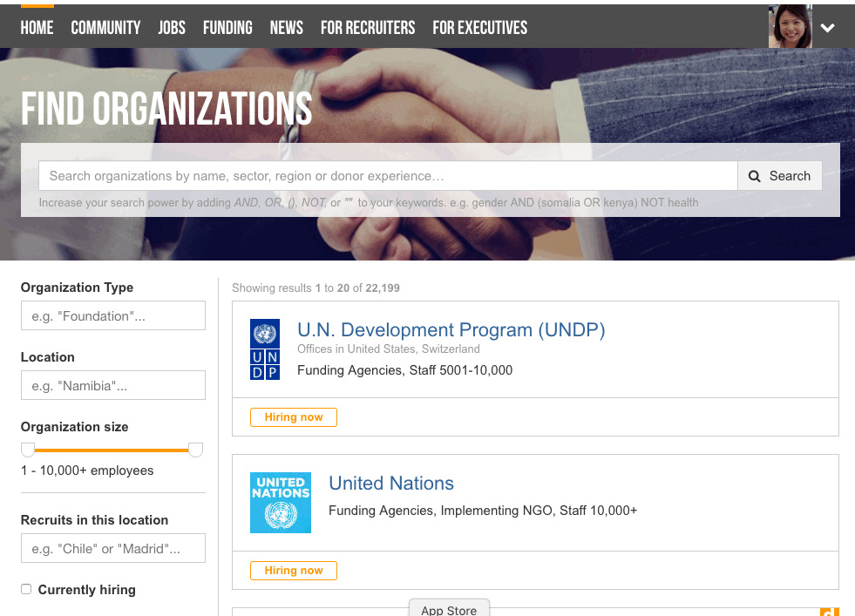Enable the Currently hiring checkbox

tap(26, 589)
